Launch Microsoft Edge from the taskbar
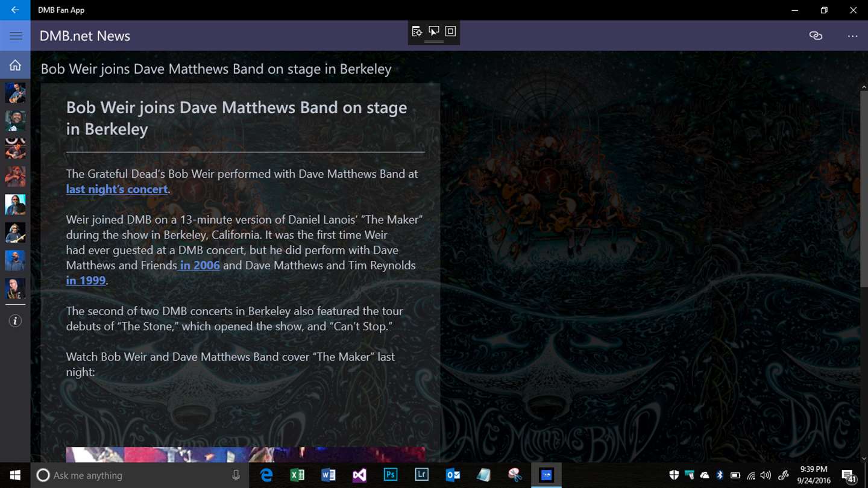This screenshot has height=488, width=868. [266, 475]
